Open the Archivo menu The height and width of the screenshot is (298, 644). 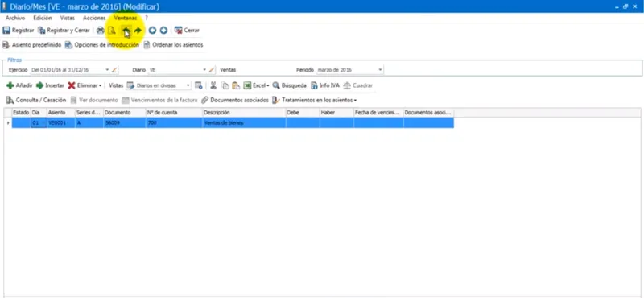point(15,18)
